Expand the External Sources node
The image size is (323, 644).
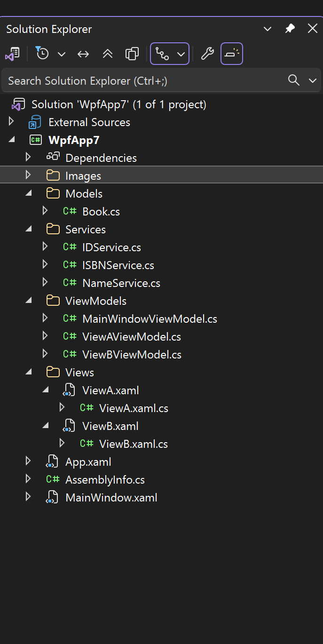(11, 122)
